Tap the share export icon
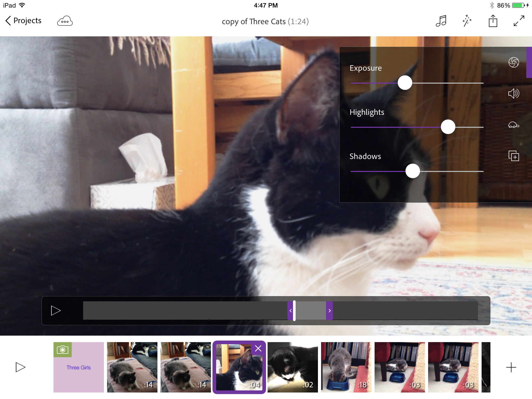Screen dimensions: 532x399 [x=493, y=21]
